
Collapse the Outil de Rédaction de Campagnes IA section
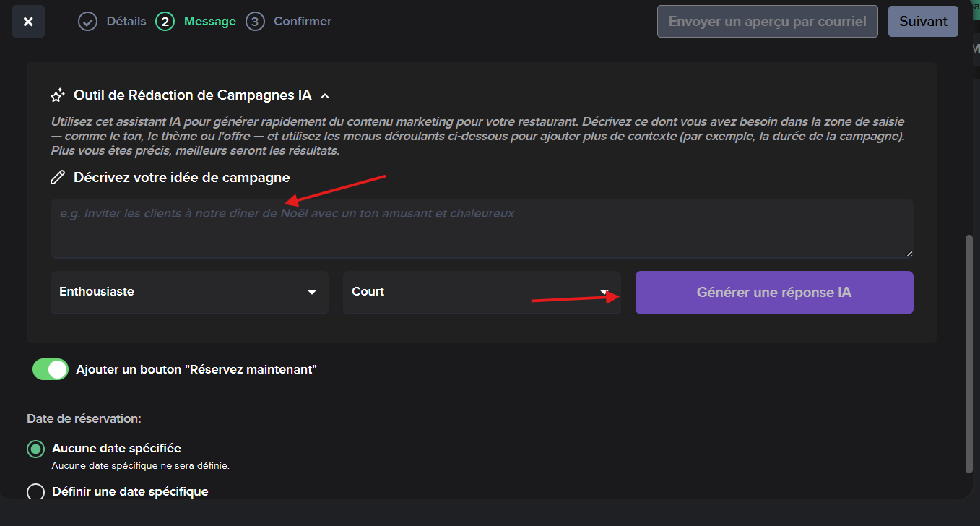pos(325,95)
